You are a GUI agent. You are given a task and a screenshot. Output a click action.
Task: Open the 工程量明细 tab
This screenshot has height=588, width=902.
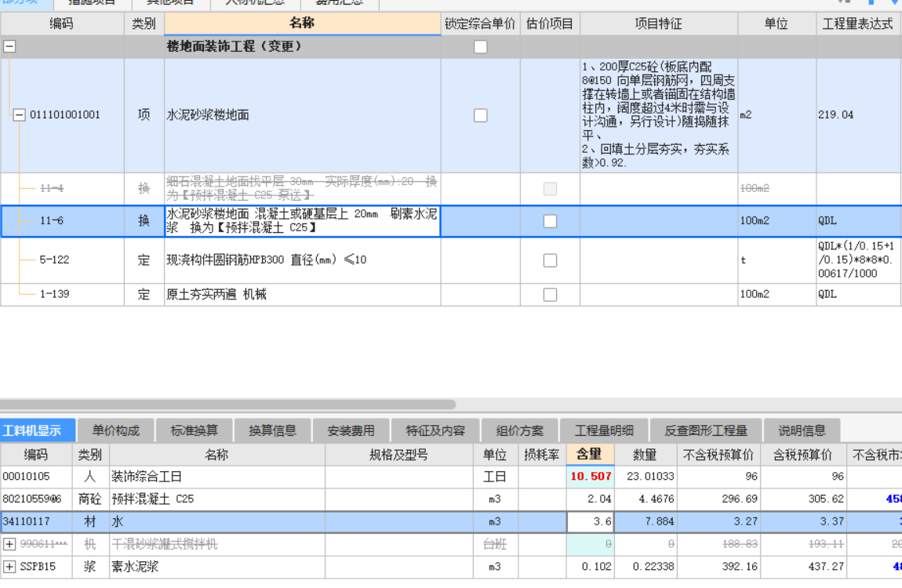coord(604,430)
